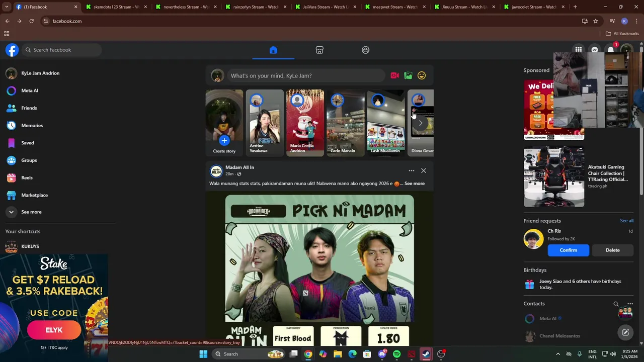644x362 pixels.
Task: Click What's on your mind composer field
Action: (305, 75)
